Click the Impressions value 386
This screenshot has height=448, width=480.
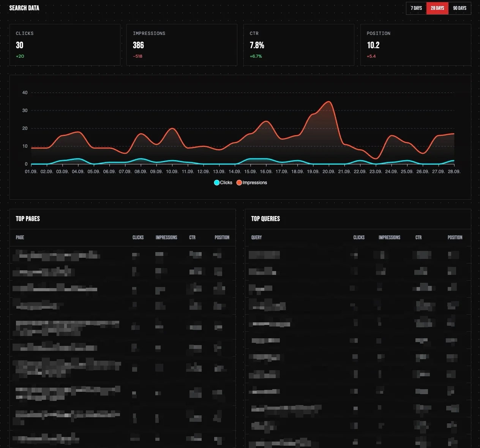[x=138, y=45]
